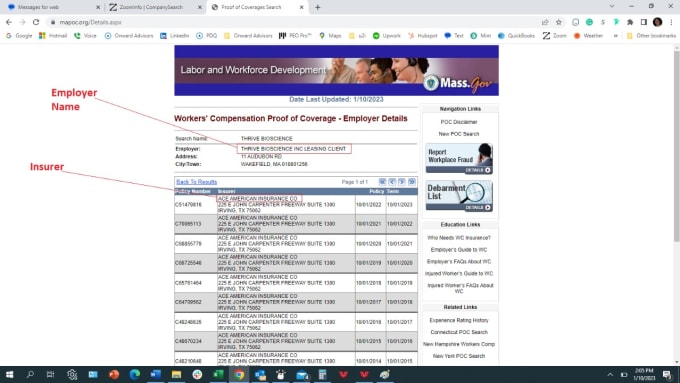Go back using Chrome's back arrow
680x383 pixels.
(9, 22)
